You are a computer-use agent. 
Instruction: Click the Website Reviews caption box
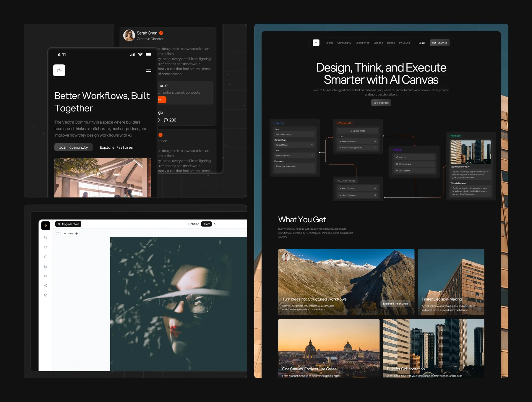point(471,191)
